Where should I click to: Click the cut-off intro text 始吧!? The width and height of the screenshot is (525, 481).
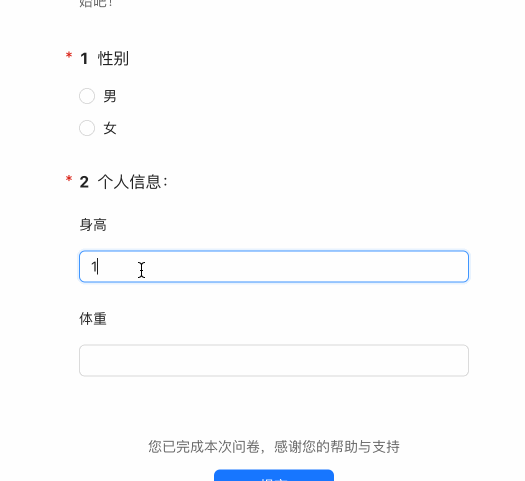coord(96,3)
